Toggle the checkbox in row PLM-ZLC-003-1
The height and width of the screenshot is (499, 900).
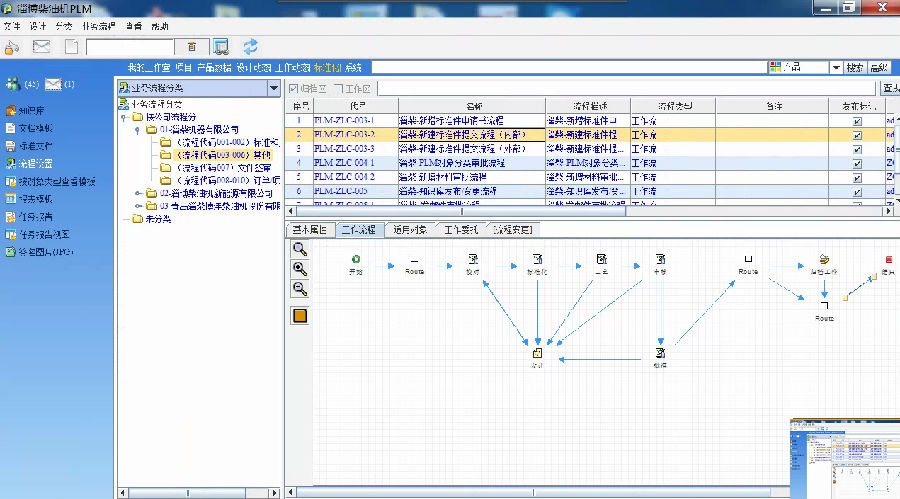pyautogui.click(x=856, y=120)
